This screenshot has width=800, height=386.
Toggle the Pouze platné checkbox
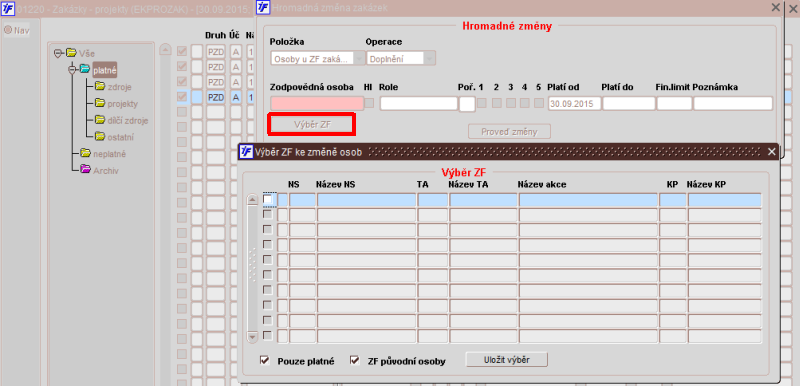point(264,361)
